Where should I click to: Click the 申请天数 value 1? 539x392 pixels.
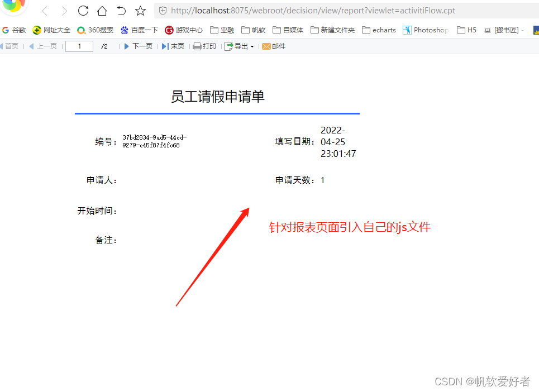click(x=322, y=180)
